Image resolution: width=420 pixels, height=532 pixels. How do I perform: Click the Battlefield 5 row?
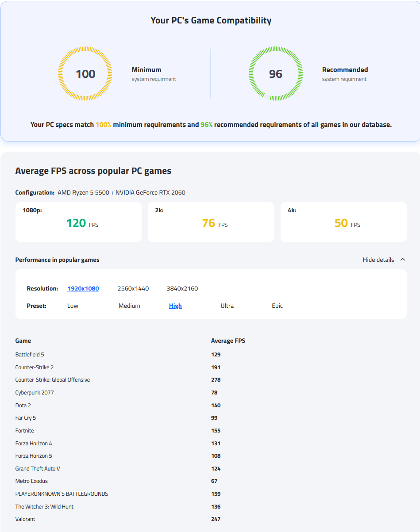point(211,355)
